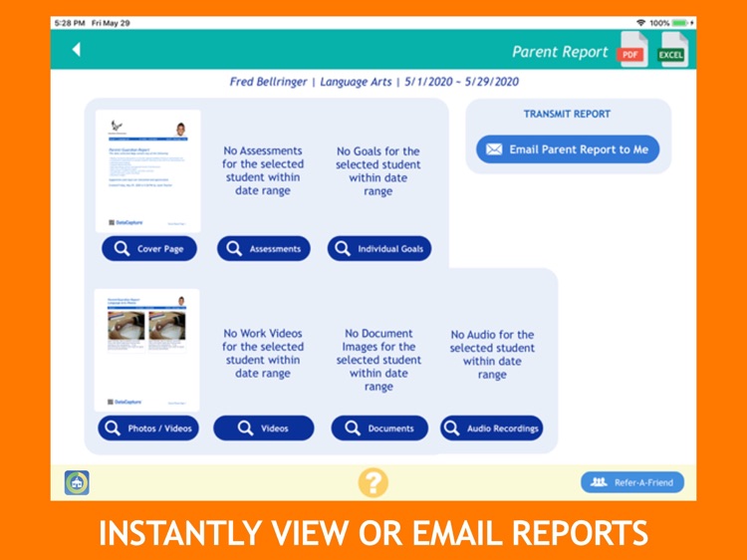Export report as Excel file
The height and width of the screenshot is (560, 747).
672,50
